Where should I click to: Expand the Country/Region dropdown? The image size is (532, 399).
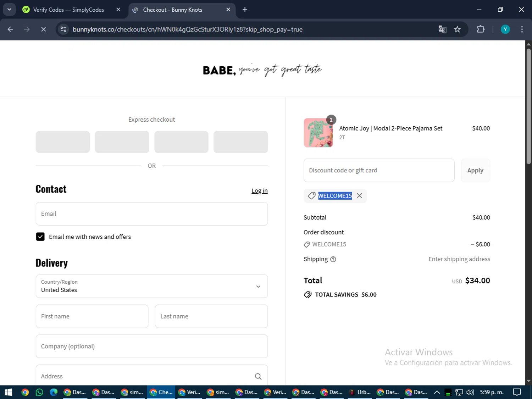152,286
